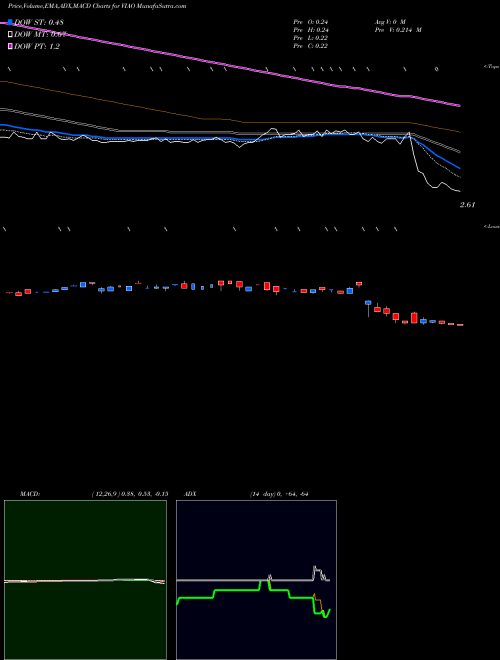Click the ADX panel title

click(190, 494)
